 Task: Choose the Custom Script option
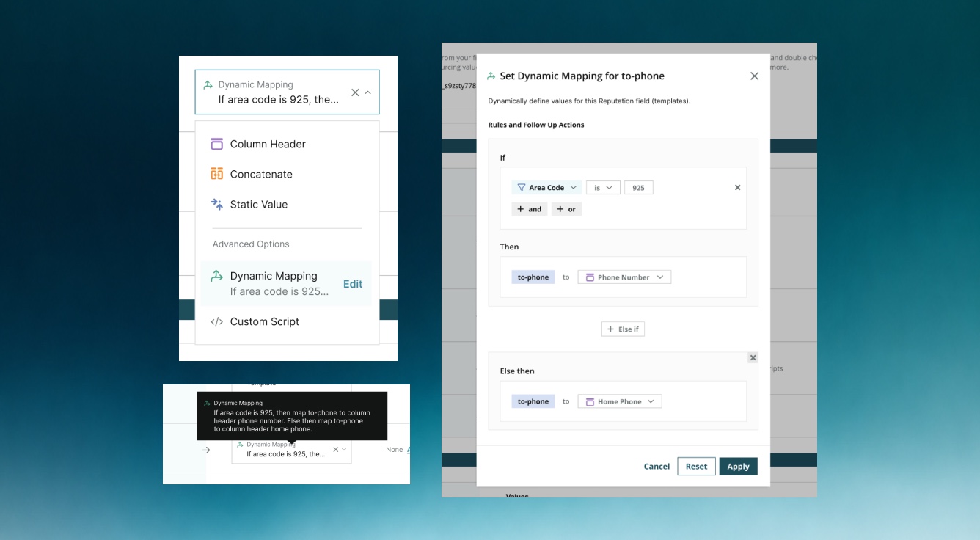[x=287, y=321]
